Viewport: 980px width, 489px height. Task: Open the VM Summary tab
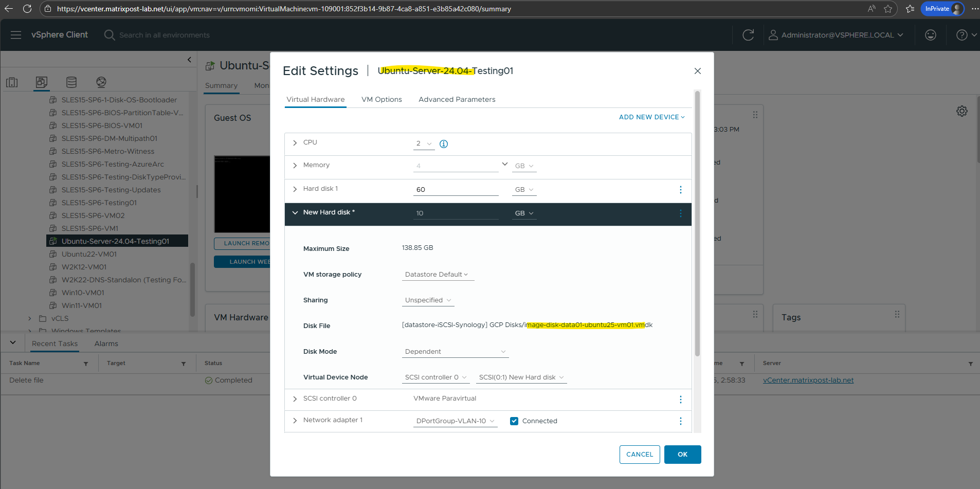tap(222, 85)
